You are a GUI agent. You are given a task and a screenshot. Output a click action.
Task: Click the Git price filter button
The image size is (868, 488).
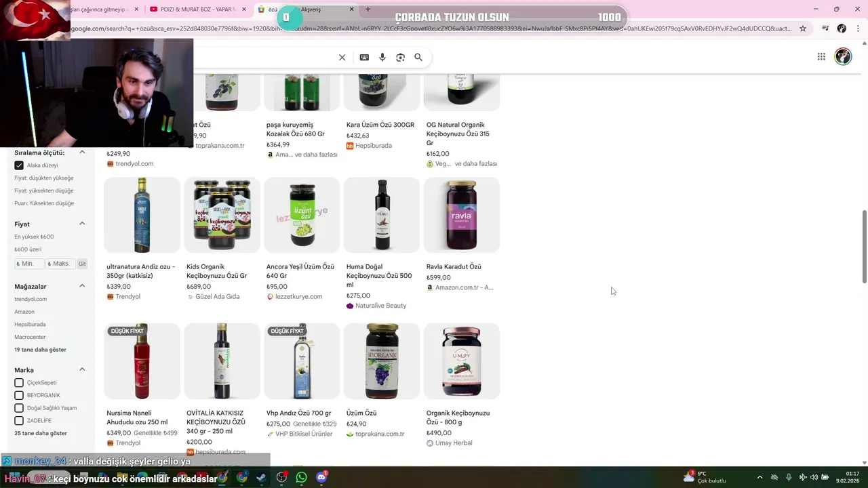coord(82,264)
